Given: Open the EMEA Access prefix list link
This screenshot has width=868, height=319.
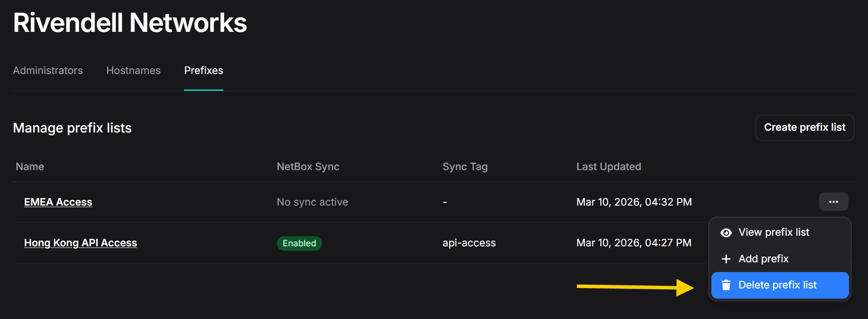Looking at the screenshot, I should pyautogui.click(x=58, y=202).
